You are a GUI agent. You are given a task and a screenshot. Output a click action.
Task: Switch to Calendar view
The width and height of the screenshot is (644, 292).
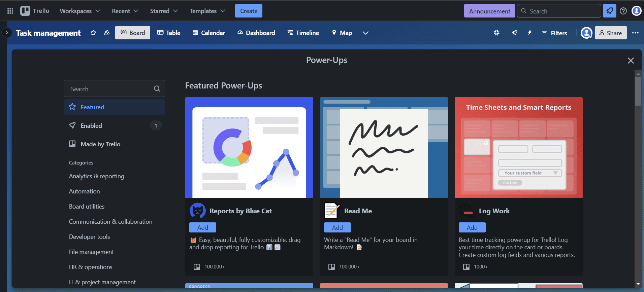[x=209, y=33]
